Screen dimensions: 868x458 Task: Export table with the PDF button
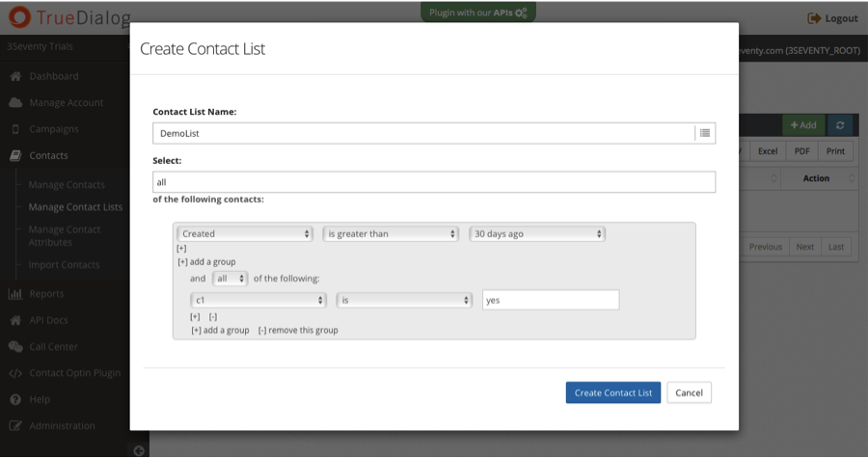[801, 151]
